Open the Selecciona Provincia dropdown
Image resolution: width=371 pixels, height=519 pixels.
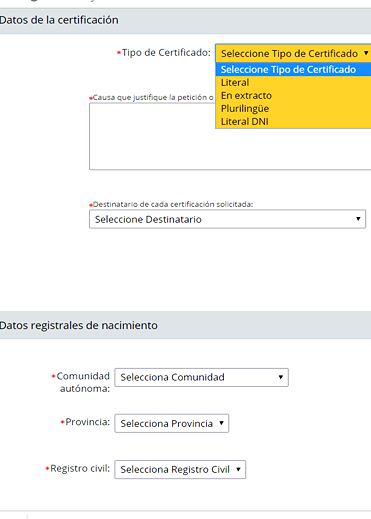pyautogui.click(x=172, y=423)
